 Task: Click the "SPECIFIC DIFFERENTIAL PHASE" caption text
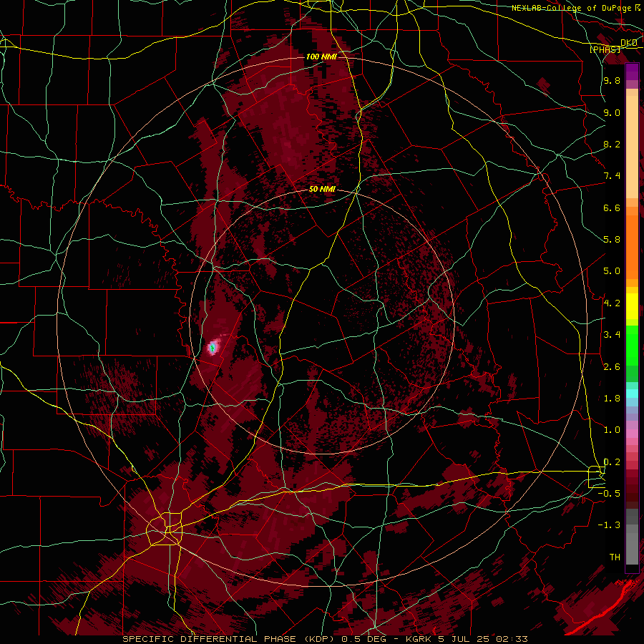(x=209, y=639)
